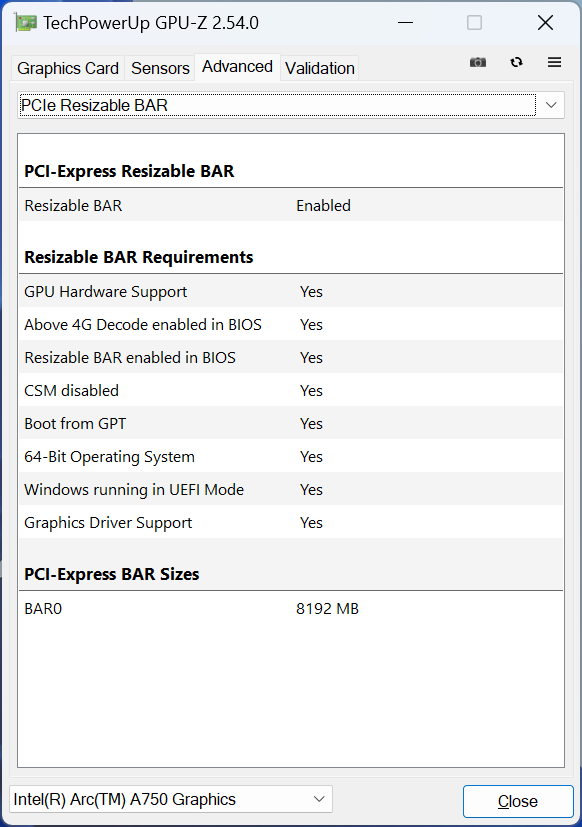Select the CSM disabled row

pos(291,391)
